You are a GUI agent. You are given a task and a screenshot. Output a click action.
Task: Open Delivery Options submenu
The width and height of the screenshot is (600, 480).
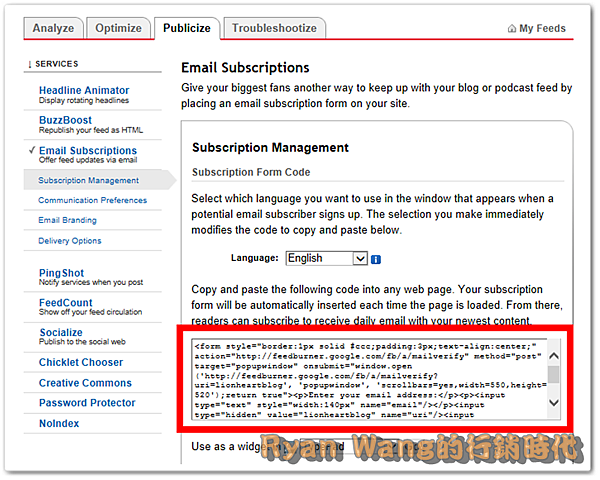point(70,241)
